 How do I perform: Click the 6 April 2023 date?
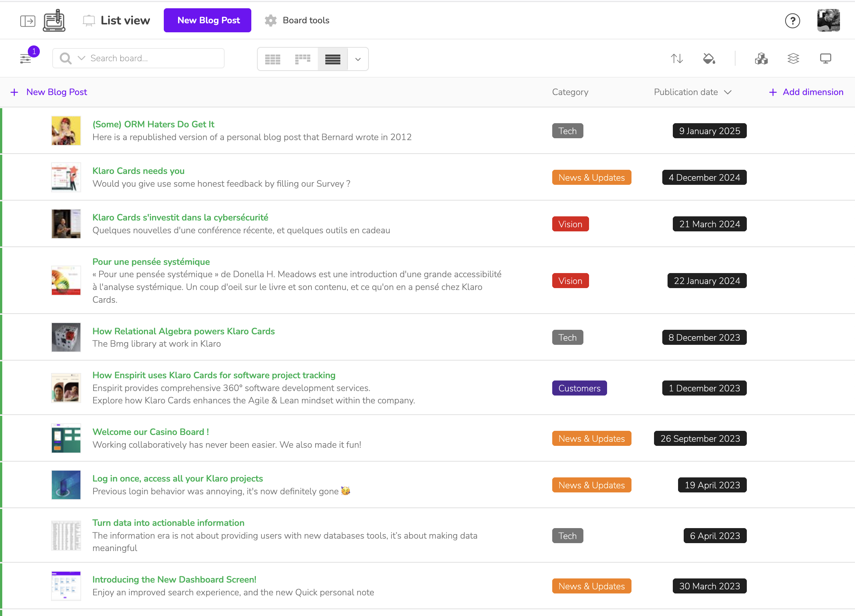coord(715,536)
